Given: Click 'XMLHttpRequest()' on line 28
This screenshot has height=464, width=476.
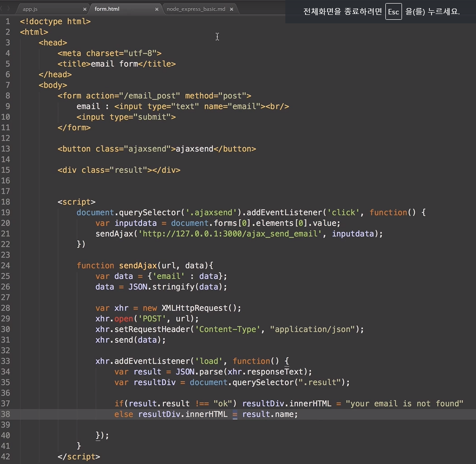Looking at the screenshot, I should click(x=199, y=308).
